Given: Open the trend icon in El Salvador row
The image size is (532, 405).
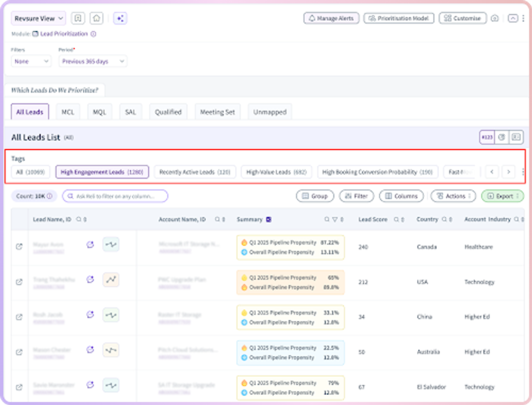Looking at the screenshot, I should tap(111, 385).
